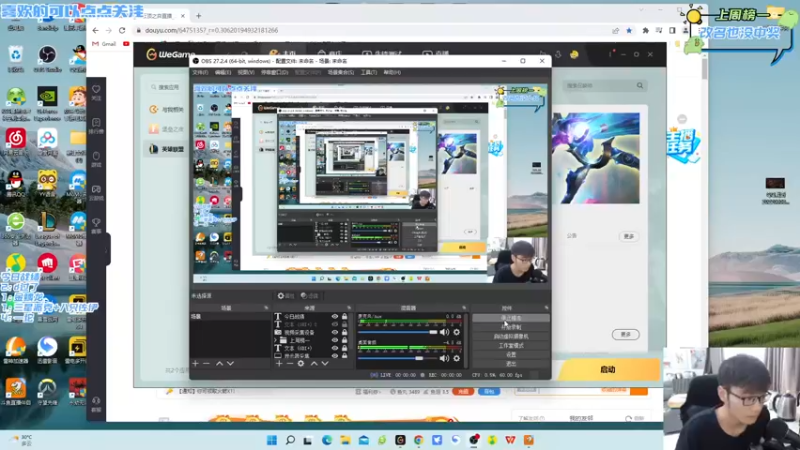Pop out the scenes dock icon
The image size is (800, 450).
266,308
